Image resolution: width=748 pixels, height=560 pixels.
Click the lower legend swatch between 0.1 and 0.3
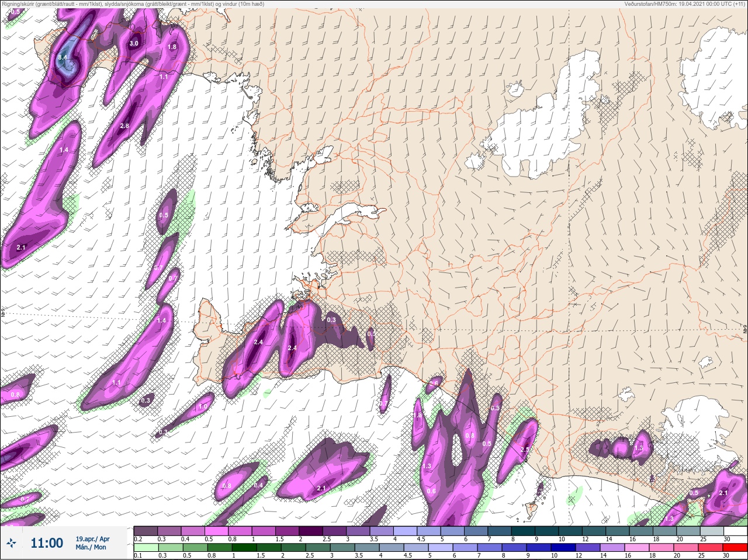click(146, 548)
